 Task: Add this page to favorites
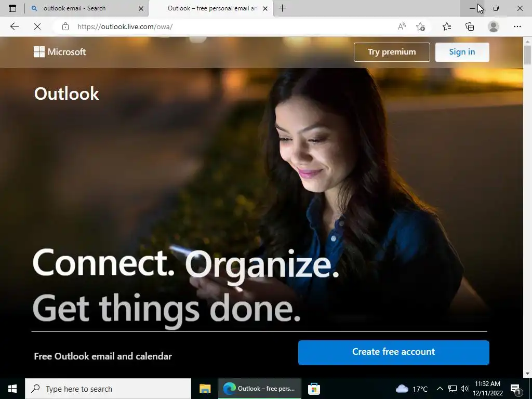point(420,26)
